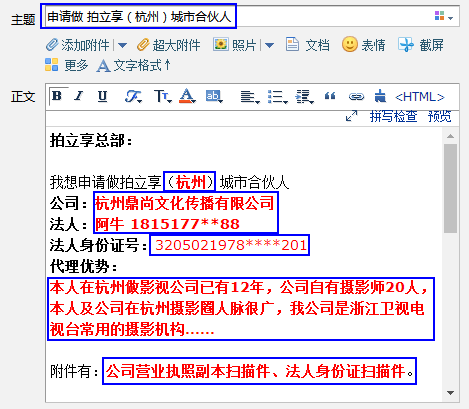
Task: Open bullet list options
Action: click(277, 97)
